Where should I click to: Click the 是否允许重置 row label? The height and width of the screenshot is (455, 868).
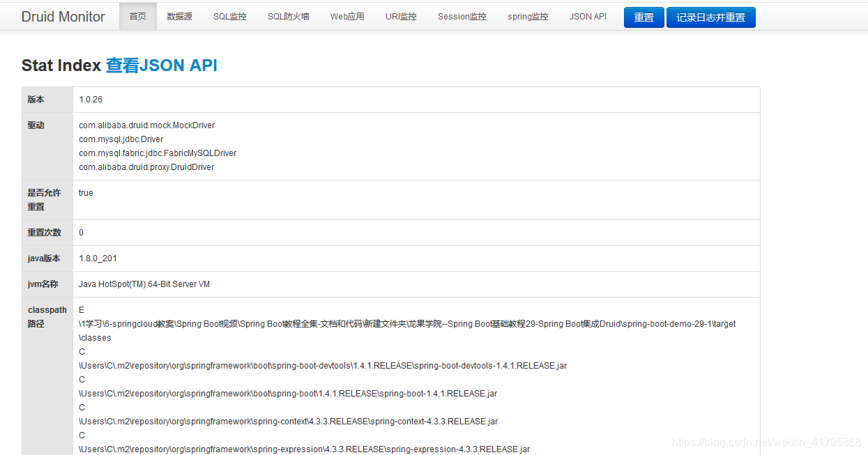coord(45,200)
